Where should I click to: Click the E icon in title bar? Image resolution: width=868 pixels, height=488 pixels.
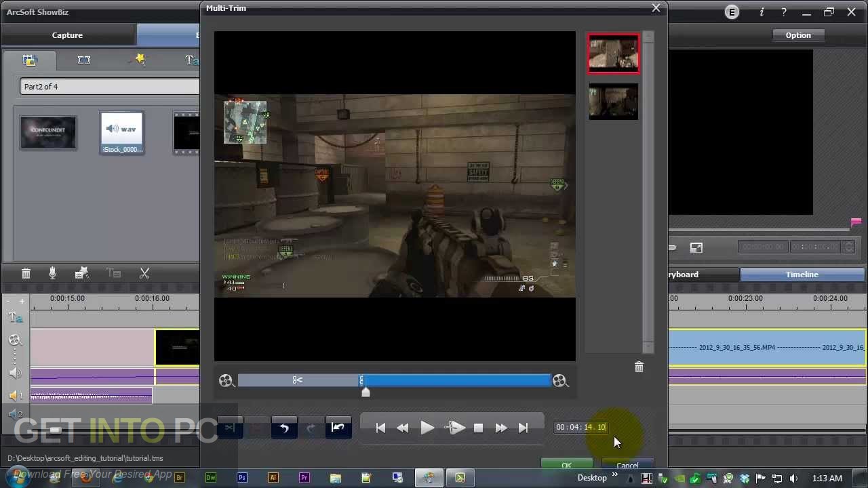[x=732, y=12]
